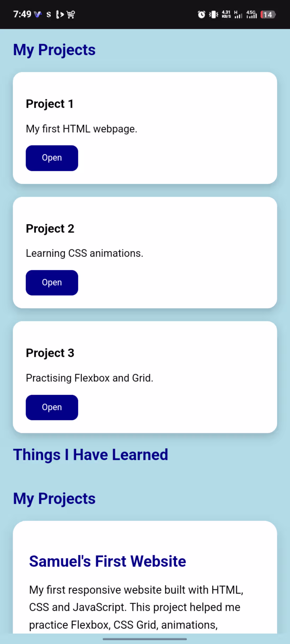Tap the Samuel's First Website heading
Image resolution: width=290 pixels, height=644 pixels.
click(x=108, y=561)
